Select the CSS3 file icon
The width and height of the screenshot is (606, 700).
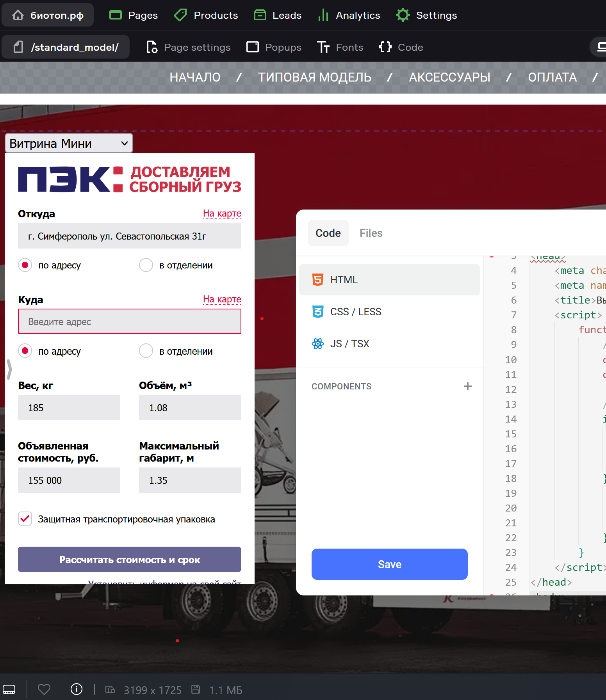pos(318,312)
